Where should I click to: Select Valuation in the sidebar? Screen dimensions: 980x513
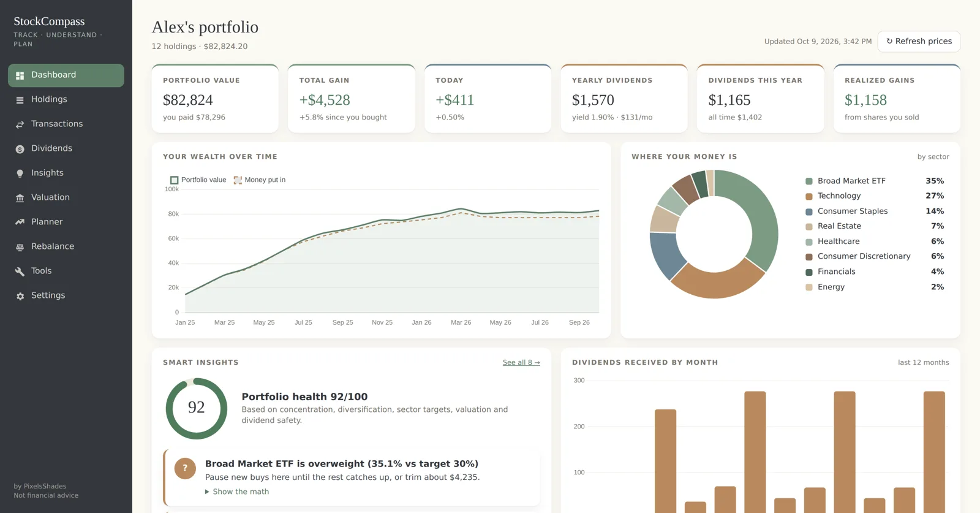coord(66,197)
